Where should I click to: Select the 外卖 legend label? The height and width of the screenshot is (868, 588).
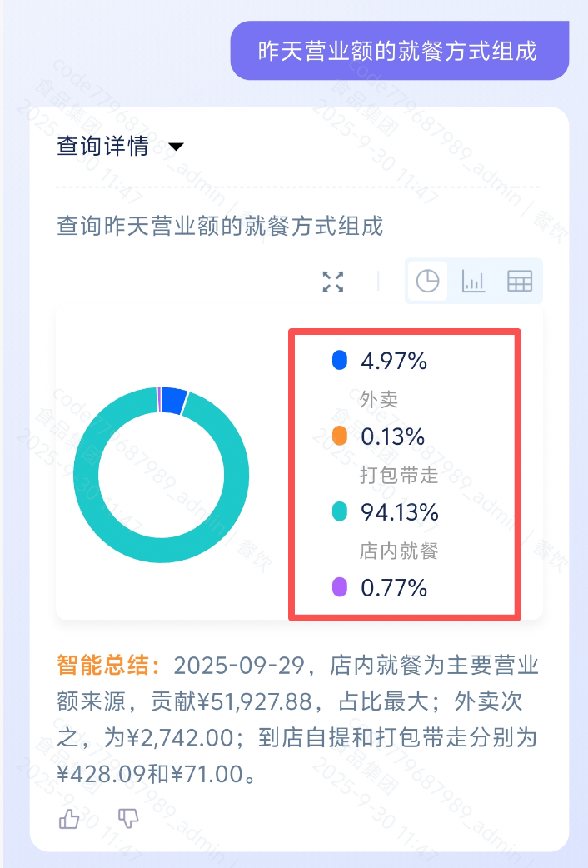(379, 400)
